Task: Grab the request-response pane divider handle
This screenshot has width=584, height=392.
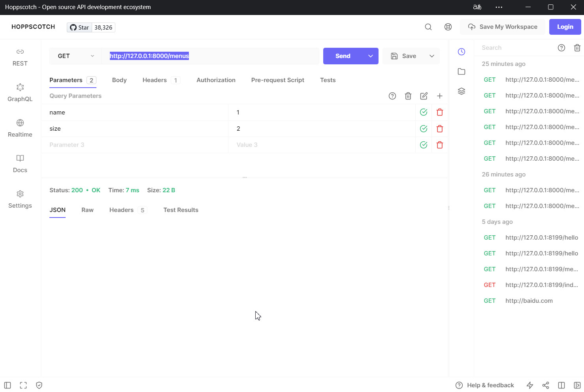Action: [245, 177]
